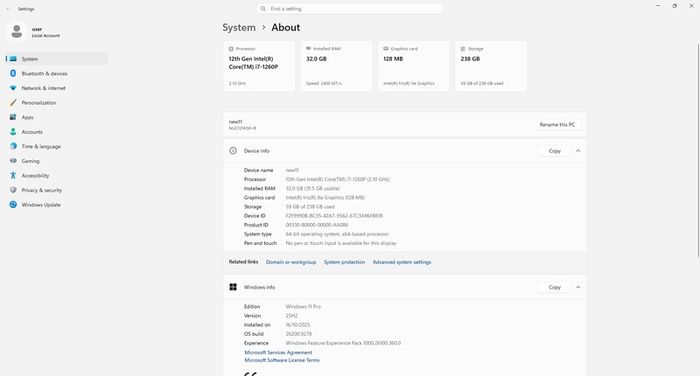Click the Personalization brush icon

13,103
